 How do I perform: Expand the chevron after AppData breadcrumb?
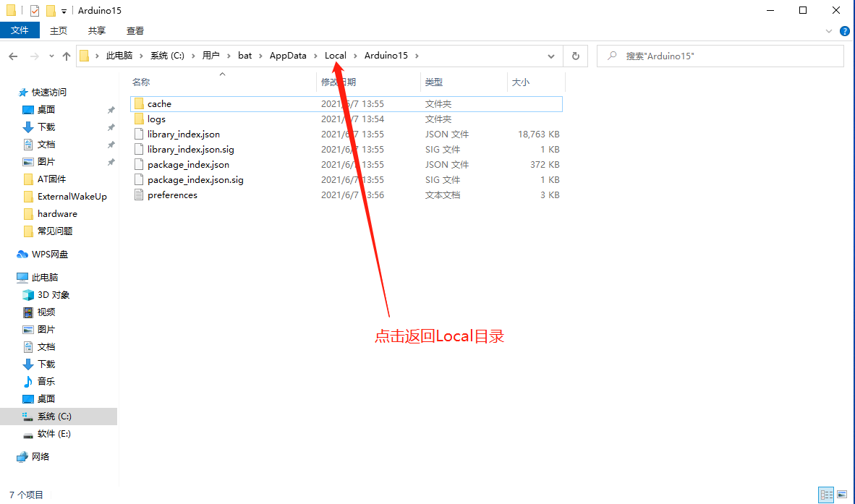click(x=315, y=56)
